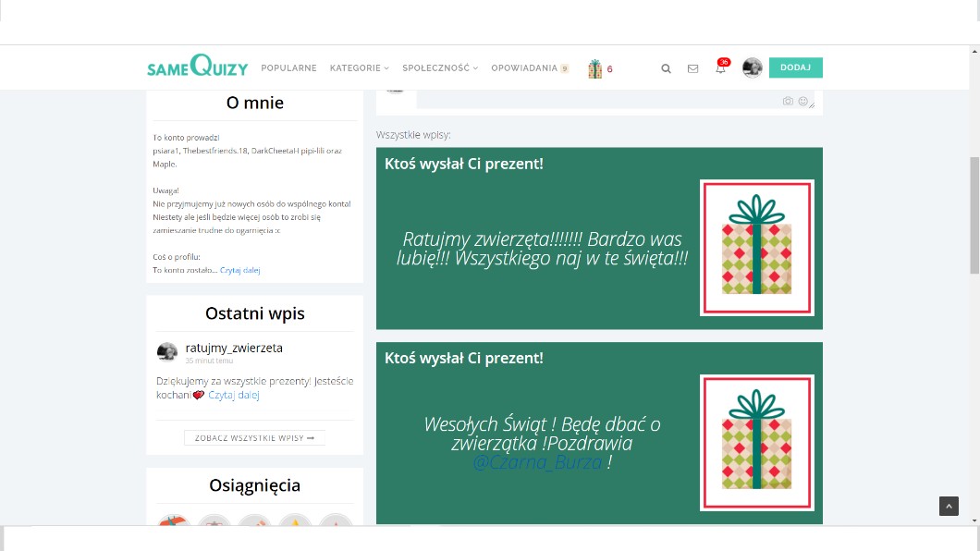
Task: Expand the Społeczność dropdown menu
Action: coord(439,68)
